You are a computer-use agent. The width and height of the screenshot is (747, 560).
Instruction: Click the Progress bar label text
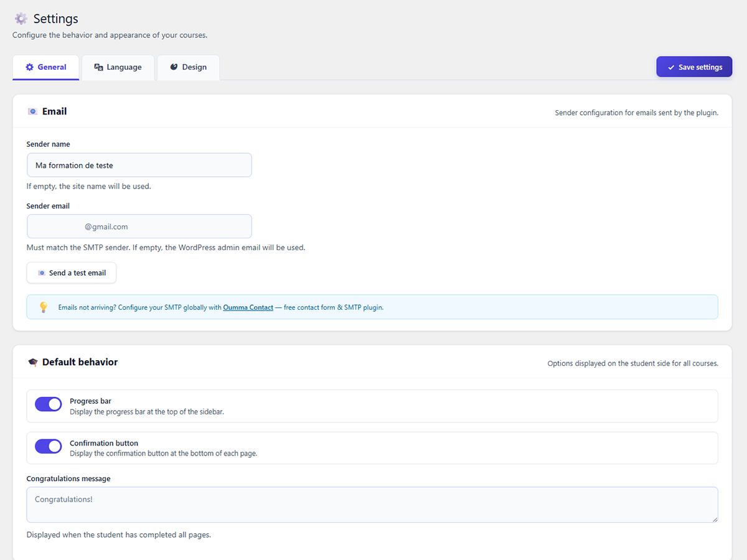90,401
